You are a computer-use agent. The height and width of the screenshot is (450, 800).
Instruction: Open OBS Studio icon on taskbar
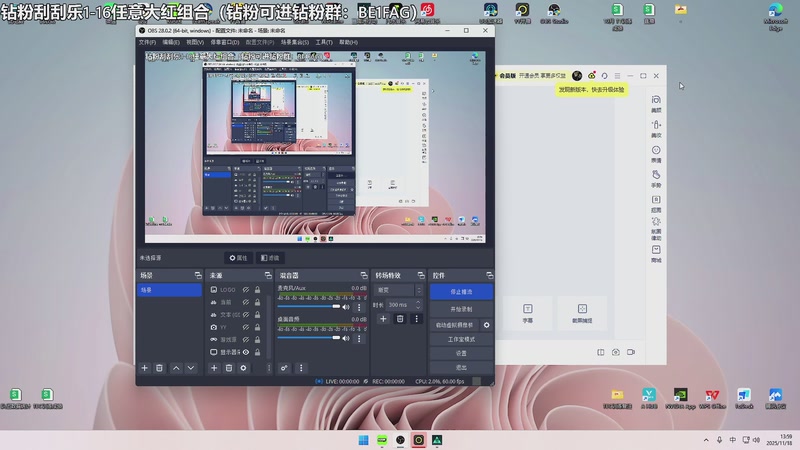point(401,440)
